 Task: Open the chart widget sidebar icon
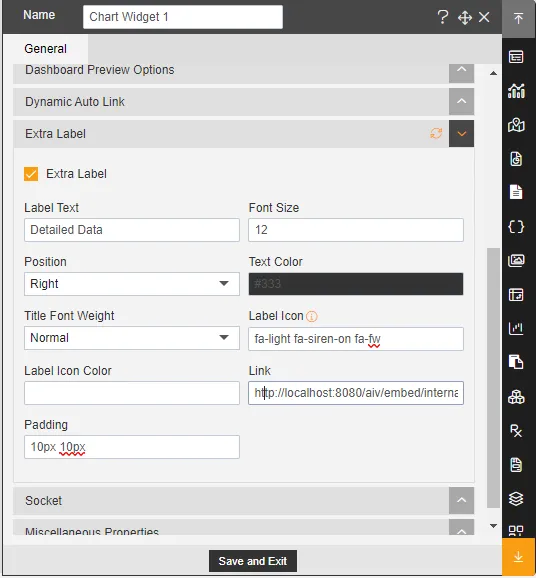click(516, 91)
